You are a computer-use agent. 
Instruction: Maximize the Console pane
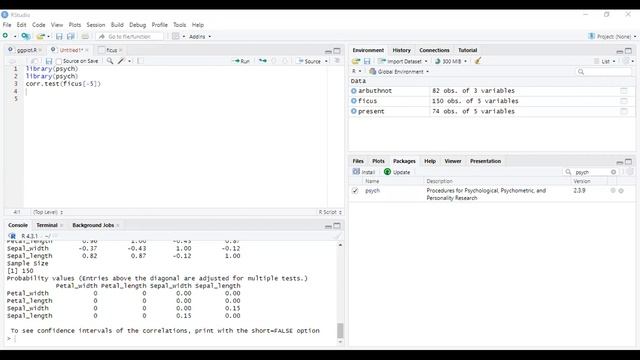coord(337,225)
